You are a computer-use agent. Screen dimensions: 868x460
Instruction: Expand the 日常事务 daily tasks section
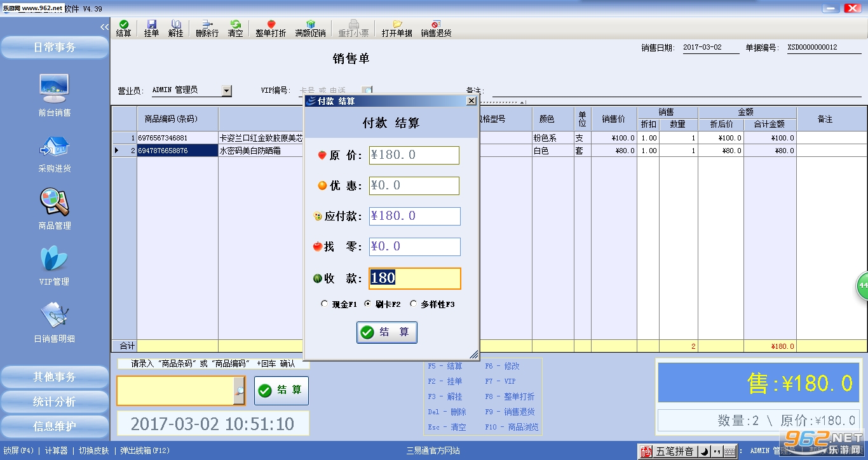[55, 47]
